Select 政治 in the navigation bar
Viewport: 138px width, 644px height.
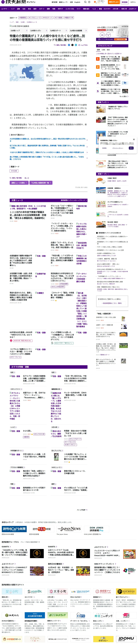pyautogui.click(x=29, y=9)
